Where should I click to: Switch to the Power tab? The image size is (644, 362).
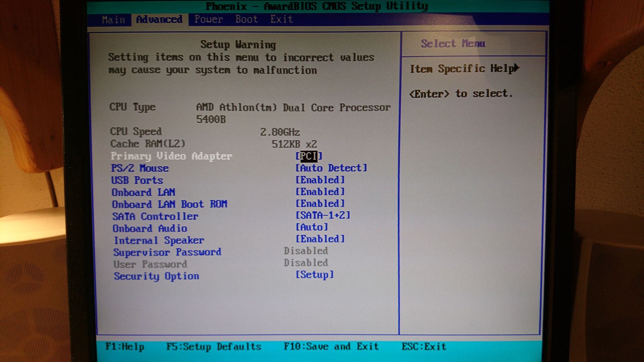pyautogui.click(x=209, y=19)
